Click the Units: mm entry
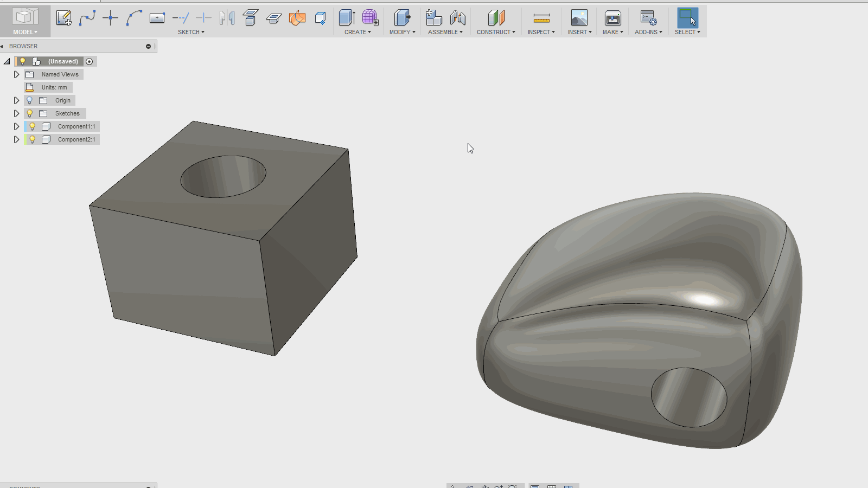Image resolution: width=868 pixels, height=488 pixels. pyautogui.click(x=54, y=87)
